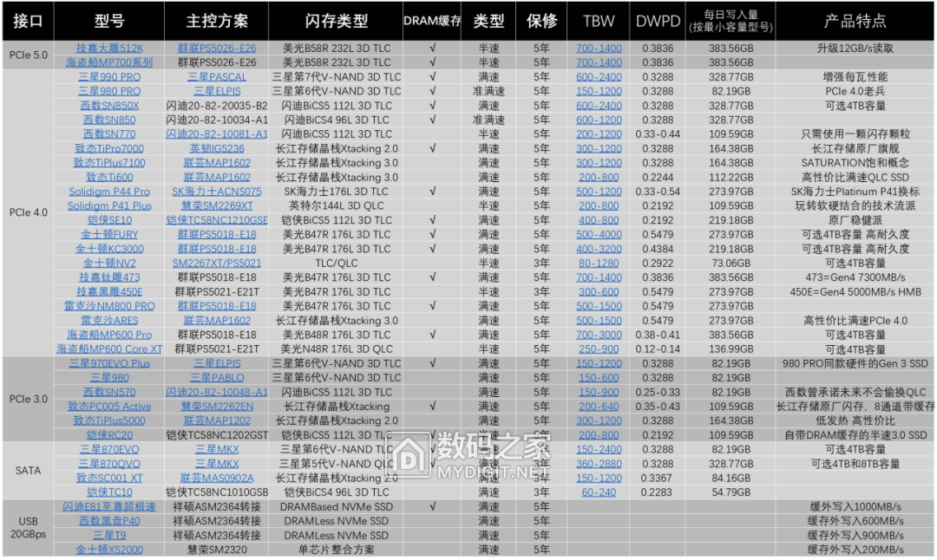Open the 海盗船MP700系列 link
The width and height of the screenshot is (937, 560).
109,62
